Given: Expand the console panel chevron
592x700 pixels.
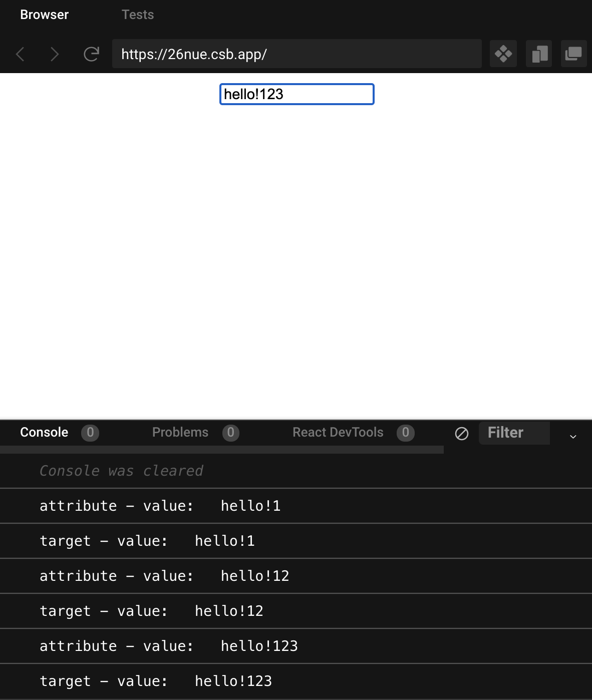Looking at the screenshot, I should click(573, 437).
